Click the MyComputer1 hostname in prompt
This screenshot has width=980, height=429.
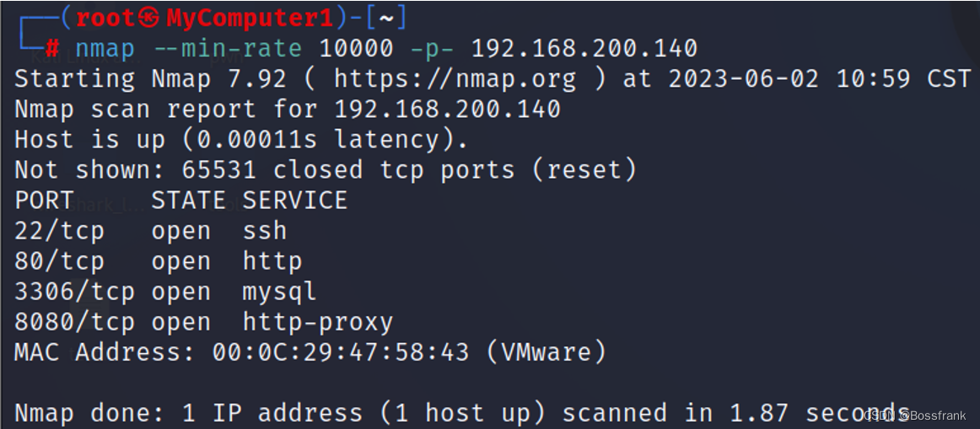pyautogui.click(x=250, y=19)
